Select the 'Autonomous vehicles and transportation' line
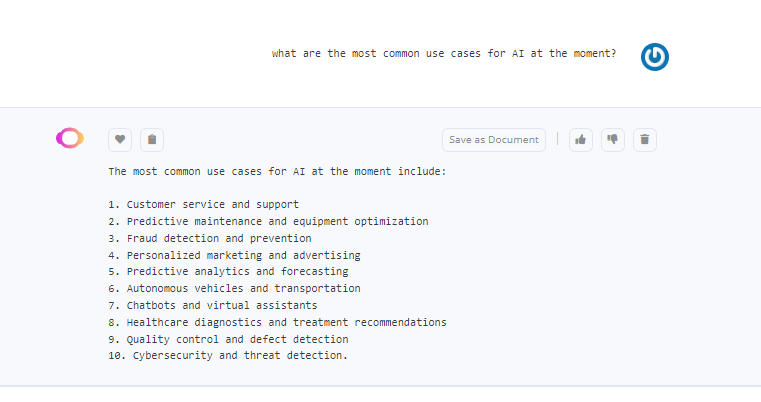761x402 pixels. pyautogui.click(x=234, y=288)
